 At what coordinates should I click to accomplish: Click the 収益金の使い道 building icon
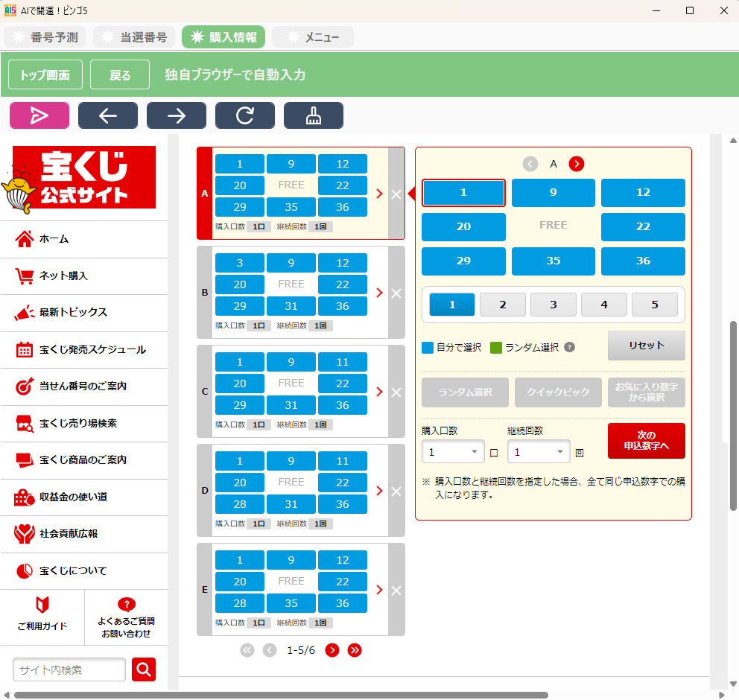click(25, 497)
